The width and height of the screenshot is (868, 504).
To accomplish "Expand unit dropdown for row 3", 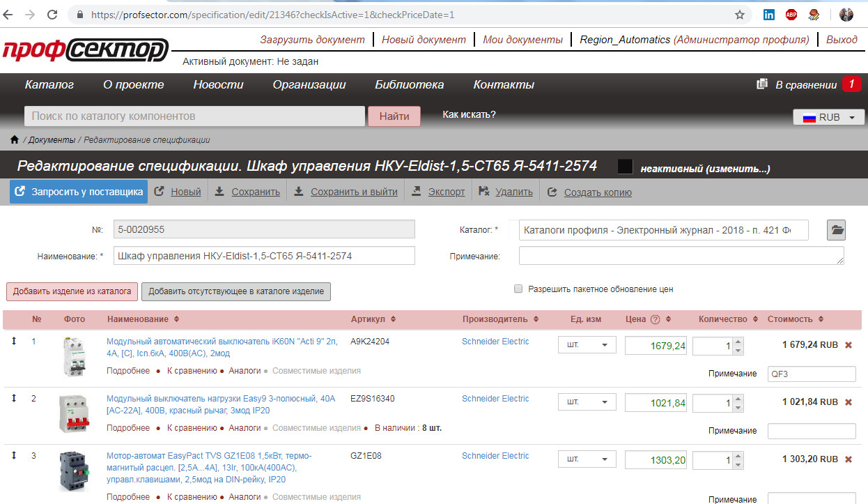I will point(587,459).
